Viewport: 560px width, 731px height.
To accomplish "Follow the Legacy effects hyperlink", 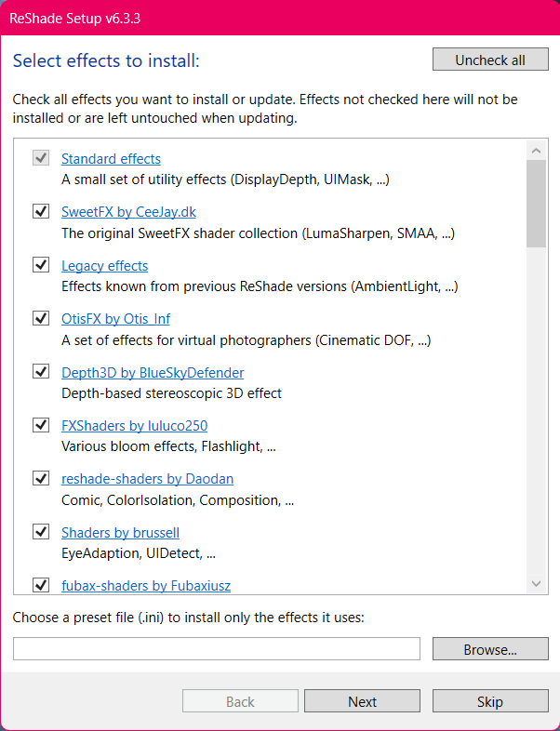I will [x=104, y=266].
